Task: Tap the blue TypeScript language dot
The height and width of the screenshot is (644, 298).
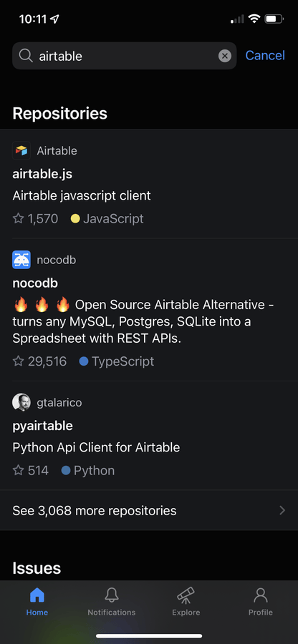Action: (83, 361)
